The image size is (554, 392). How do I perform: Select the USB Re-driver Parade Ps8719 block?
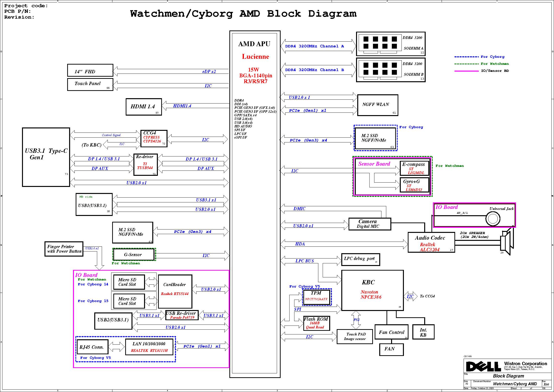(182, 315)
